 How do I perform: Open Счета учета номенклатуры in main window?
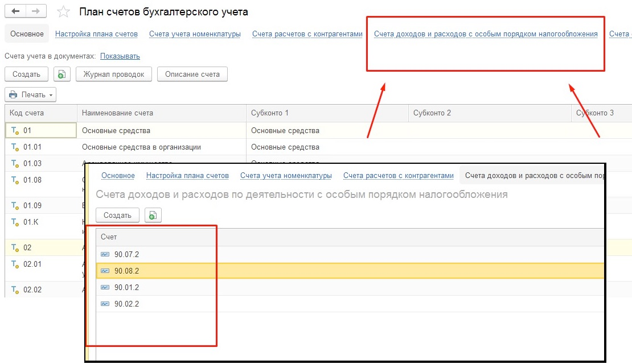pos(195,34)
